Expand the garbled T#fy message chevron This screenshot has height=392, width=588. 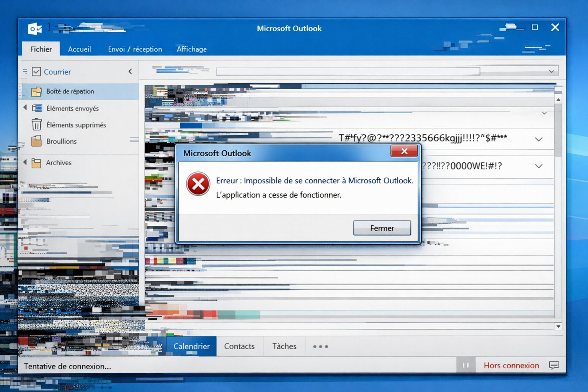[539, 139]
